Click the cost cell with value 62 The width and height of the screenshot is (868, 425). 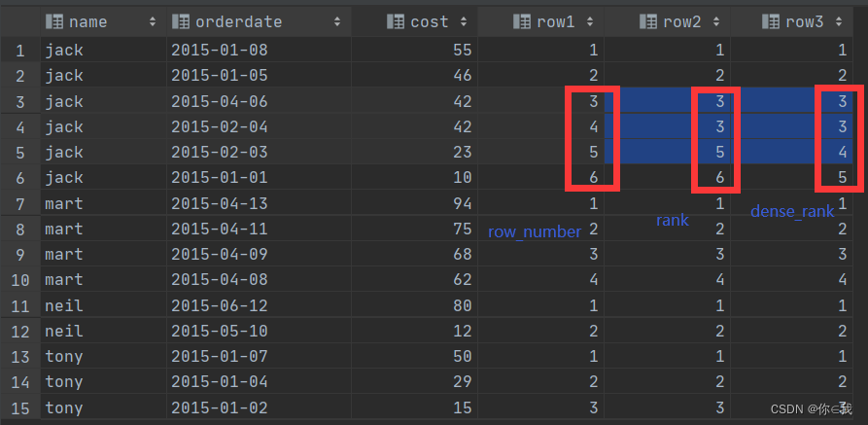(x=414, y=279)
